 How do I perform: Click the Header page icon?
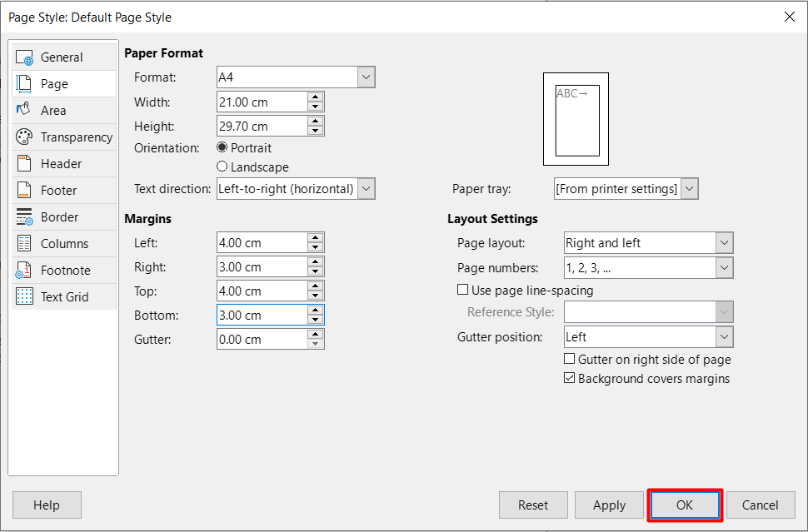click(25, 164)
